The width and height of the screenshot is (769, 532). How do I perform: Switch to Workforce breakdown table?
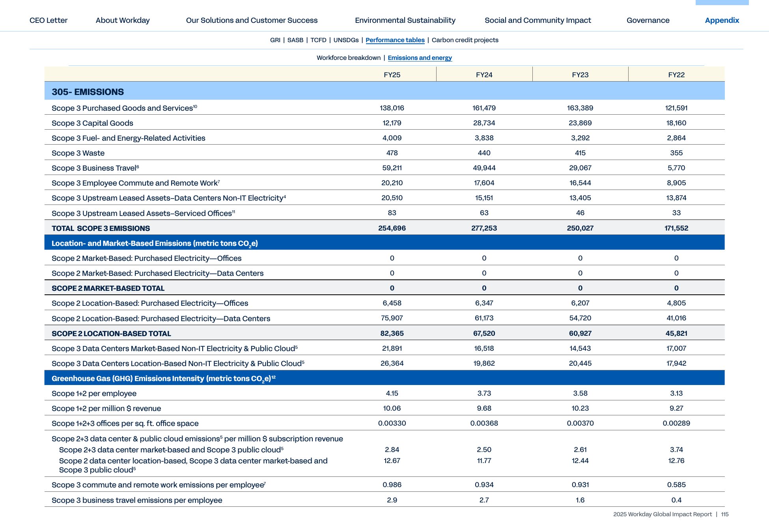click(349, 58)
